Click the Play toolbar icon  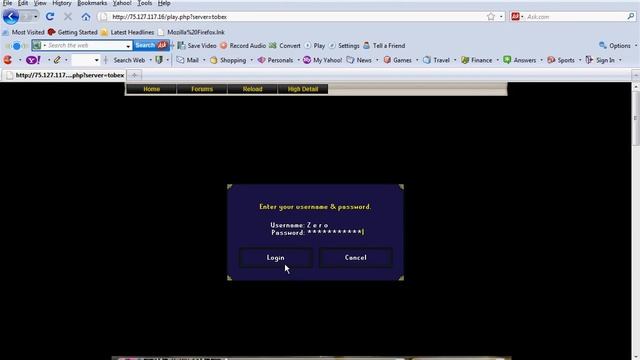[x=308, y=46]
